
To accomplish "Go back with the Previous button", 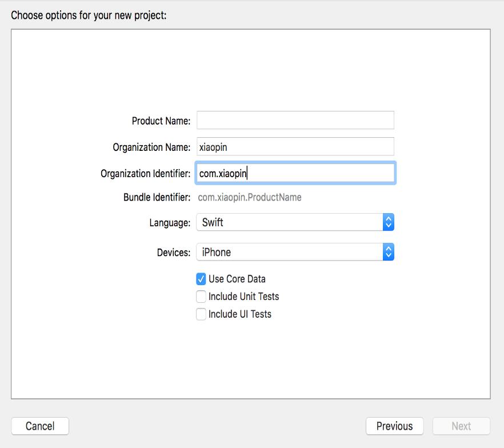I will click(x=394, y=426).
